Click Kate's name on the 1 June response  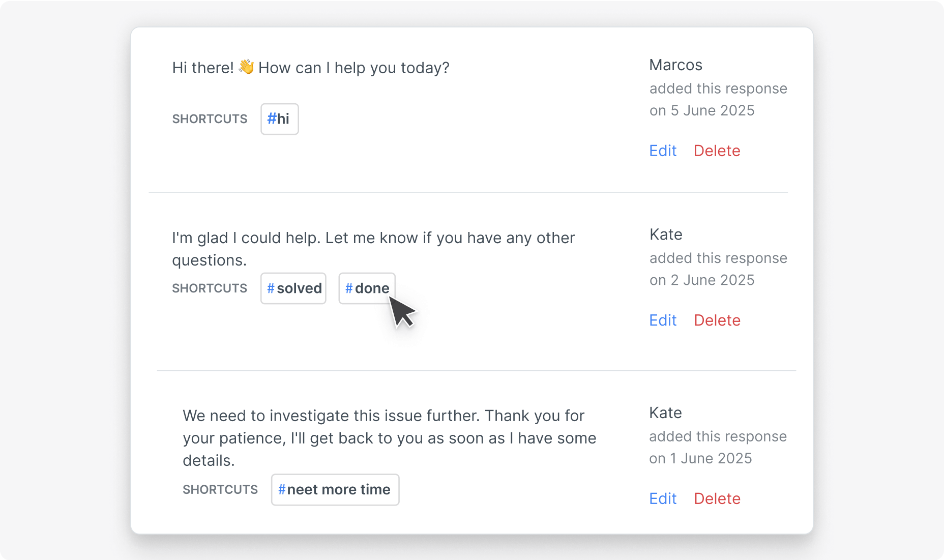point(665,412)
